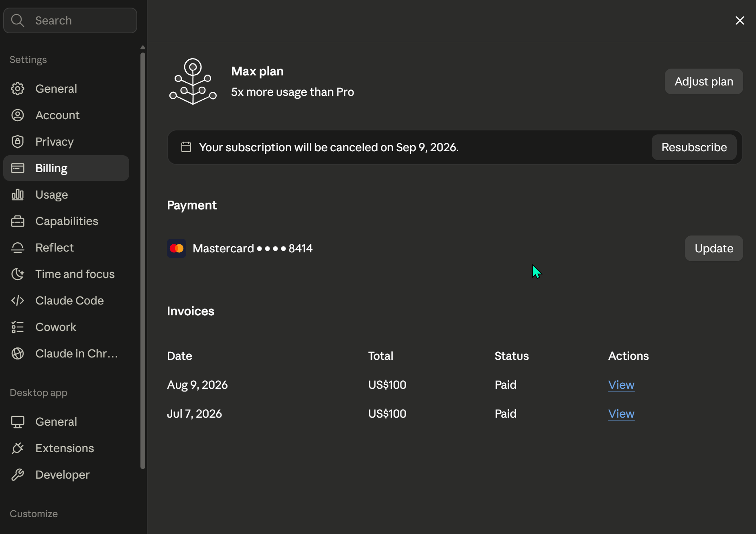Click the Invoices section heading
This screenshot has width=756, height=534.
tap(191, 311)
